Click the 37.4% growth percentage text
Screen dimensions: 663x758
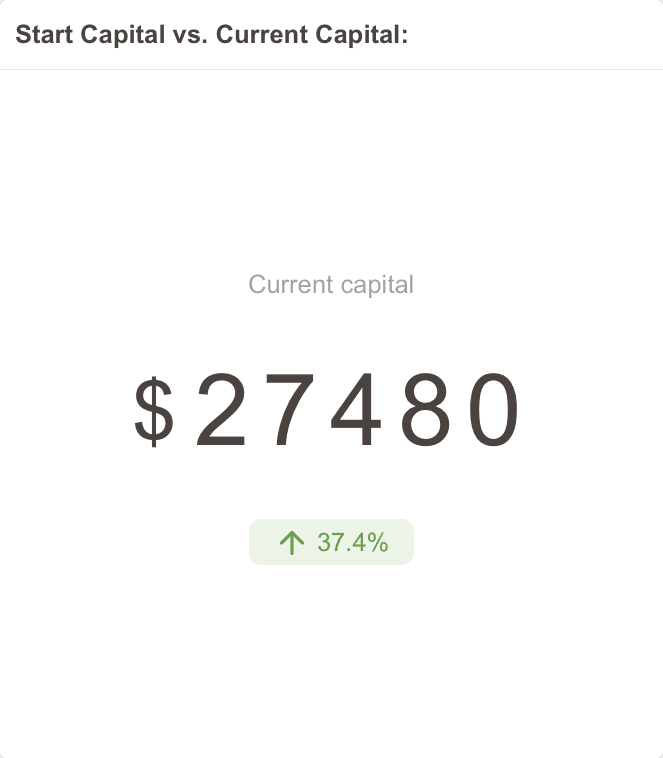(352, 543)
